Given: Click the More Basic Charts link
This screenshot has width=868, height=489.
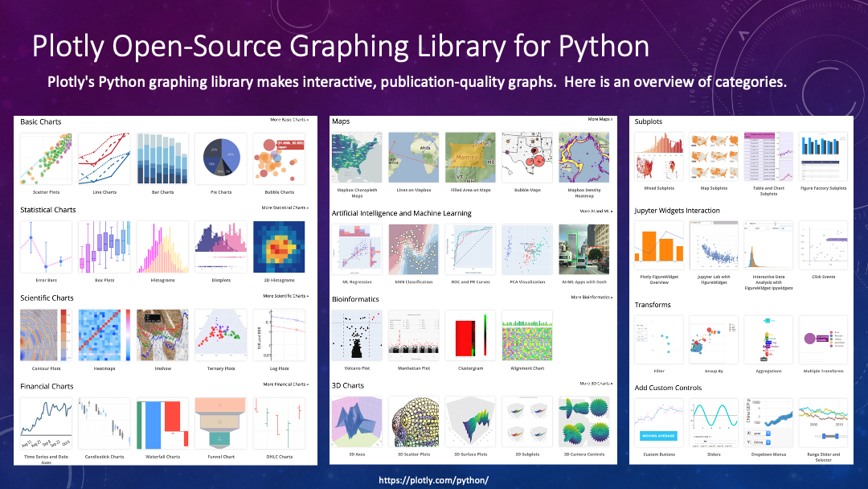Looking at the screenshot, I should coord(289,120).
